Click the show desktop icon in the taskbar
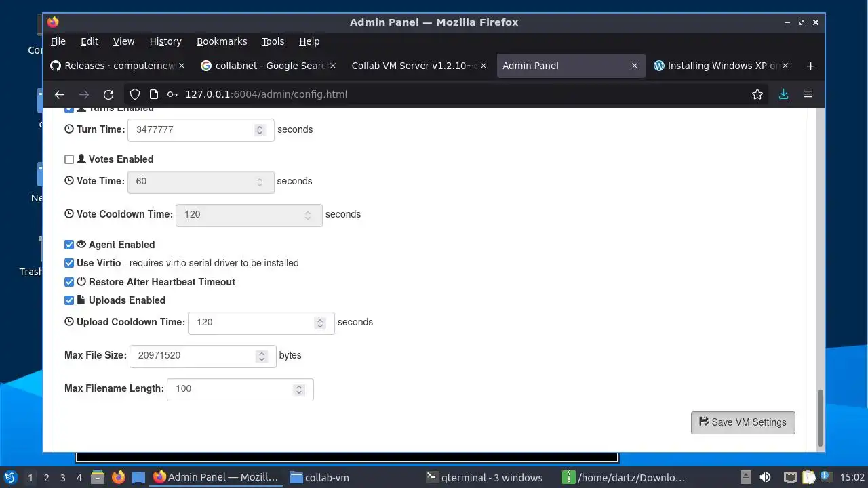This screenshot has height=488, width=868. (138, 477)
